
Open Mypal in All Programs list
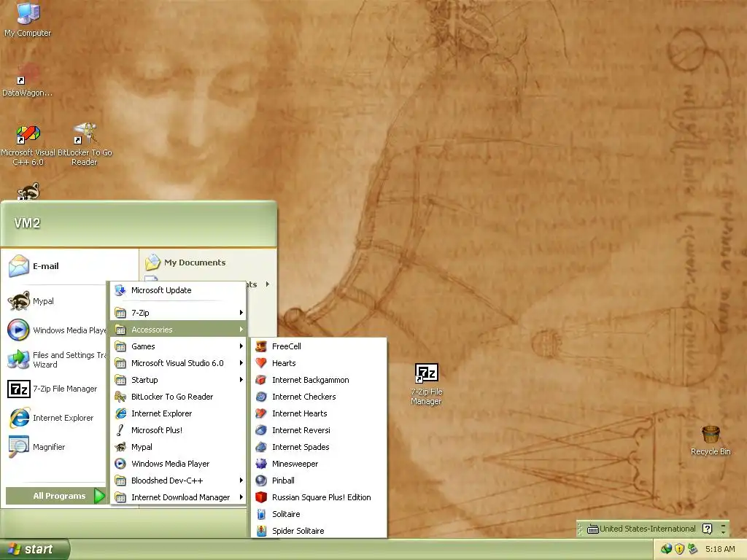178,447
